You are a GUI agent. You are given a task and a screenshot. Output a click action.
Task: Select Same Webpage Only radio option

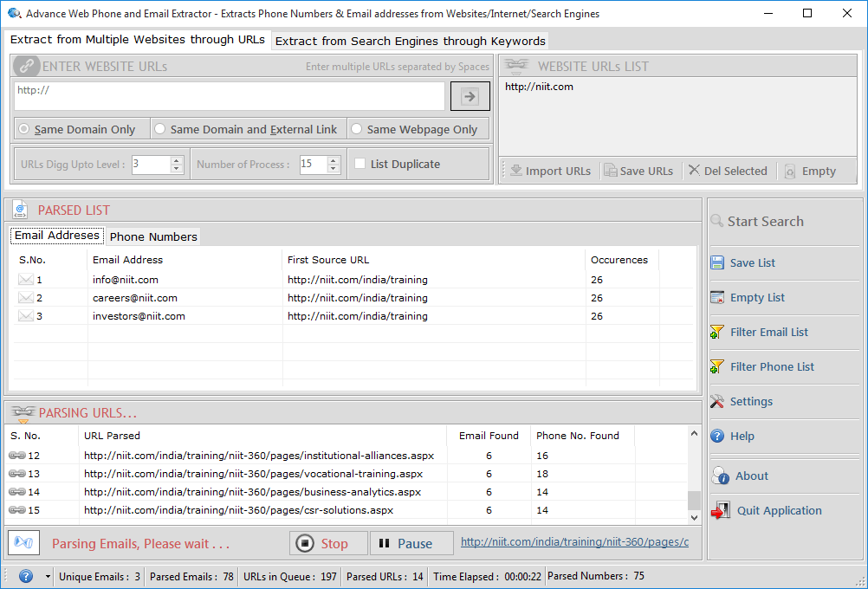point(357,129)
